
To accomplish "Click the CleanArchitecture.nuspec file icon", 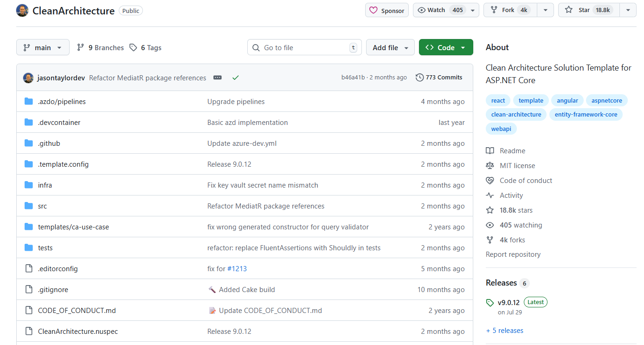I will click(29, 331).
